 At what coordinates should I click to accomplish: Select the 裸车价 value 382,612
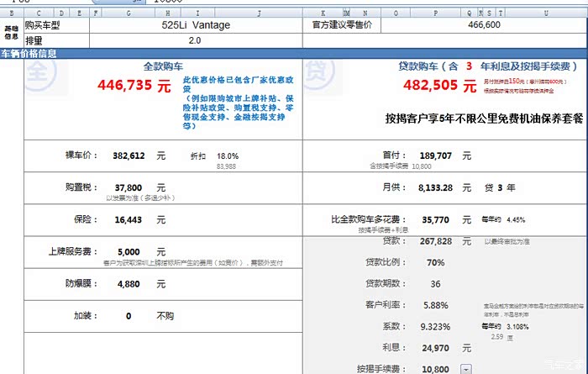tap(129, 155)
